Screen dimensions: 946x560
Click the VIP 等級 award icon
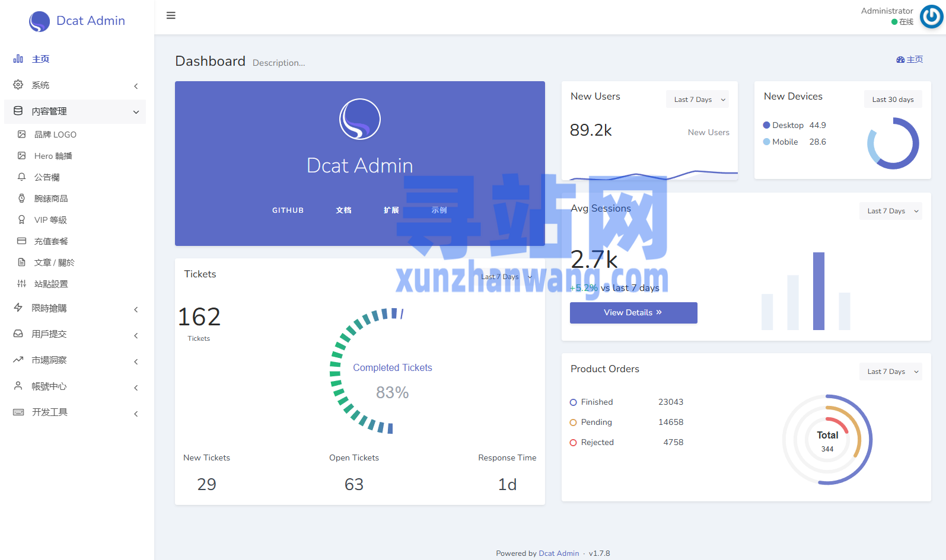click(x=22, y=220)
